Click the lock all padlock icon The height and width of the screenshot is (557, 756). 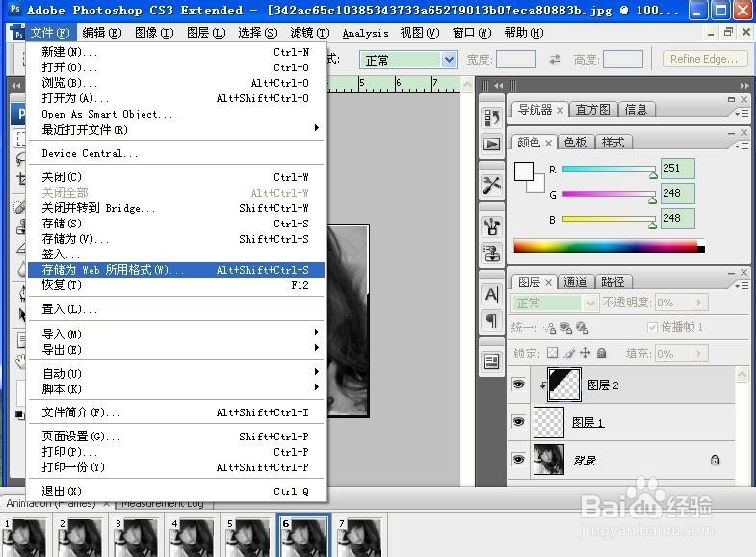click(x=601, y=353)
